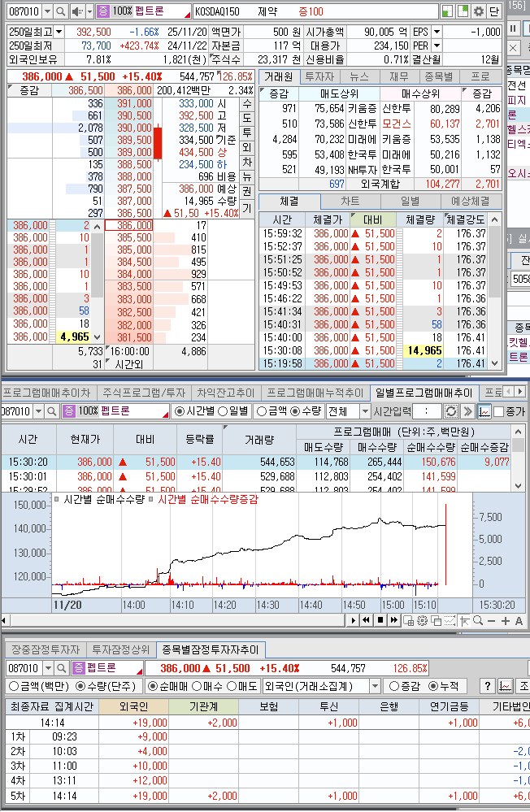Click 시간입력 time input field
The width and height of the screenshot is (530, 812).
tap(428, 411)
